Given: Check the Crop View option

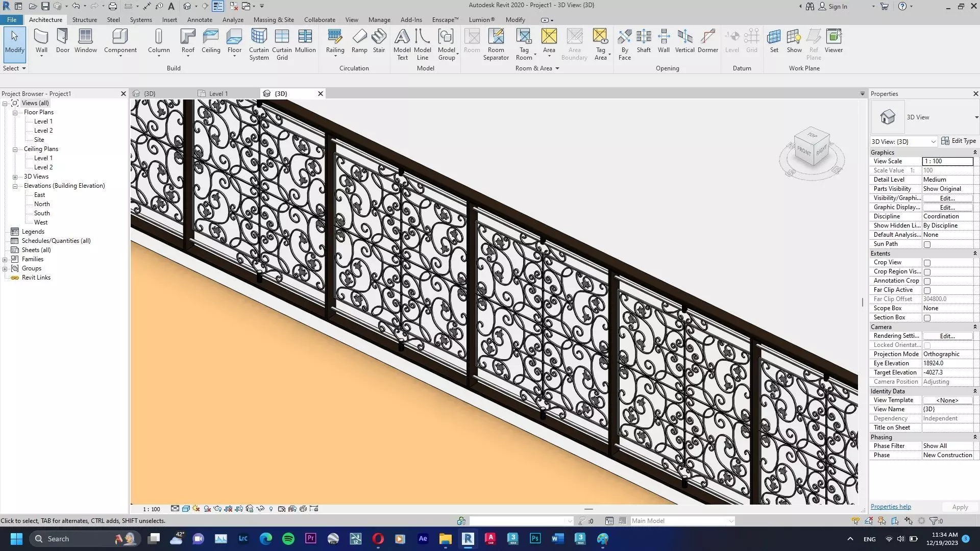Looking at the screenshot, I should (x=927, y=263).
